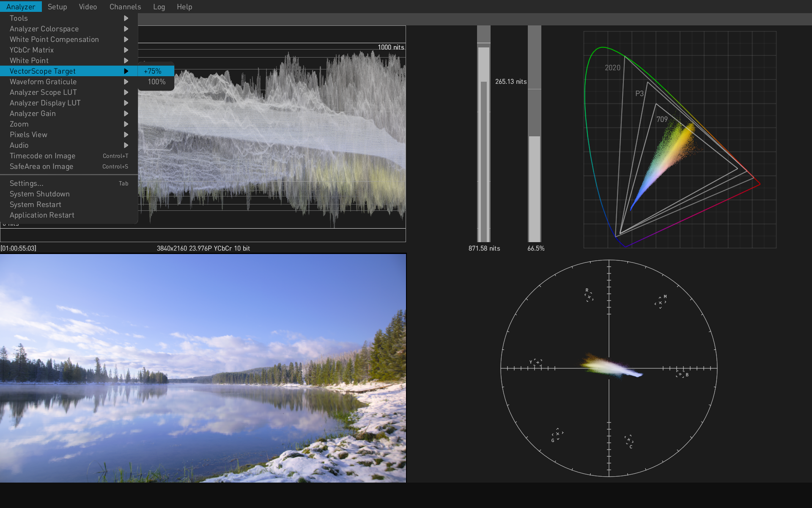Click Application Restart

pyautogui.click(x=42, y=215)
